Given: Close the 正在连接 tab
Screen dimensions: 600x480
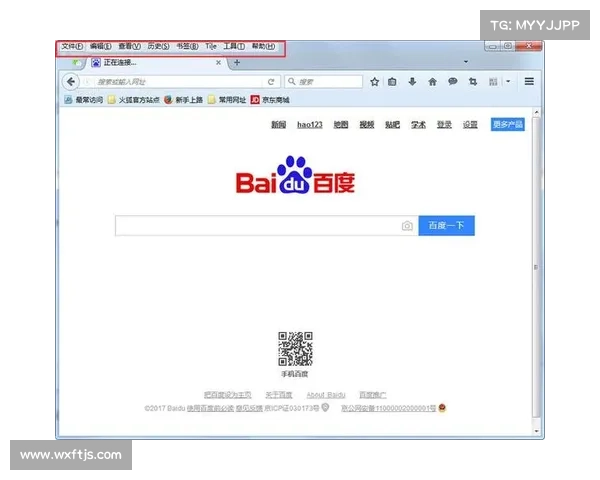Looking at the screenshot, I should pyautogui.click(x=218, y=62).
